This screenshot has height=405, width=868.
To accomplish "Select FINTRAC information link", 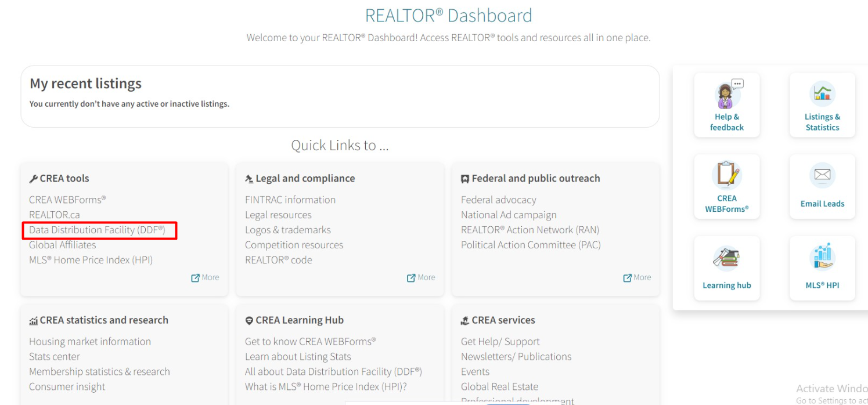I will point(290,200).
